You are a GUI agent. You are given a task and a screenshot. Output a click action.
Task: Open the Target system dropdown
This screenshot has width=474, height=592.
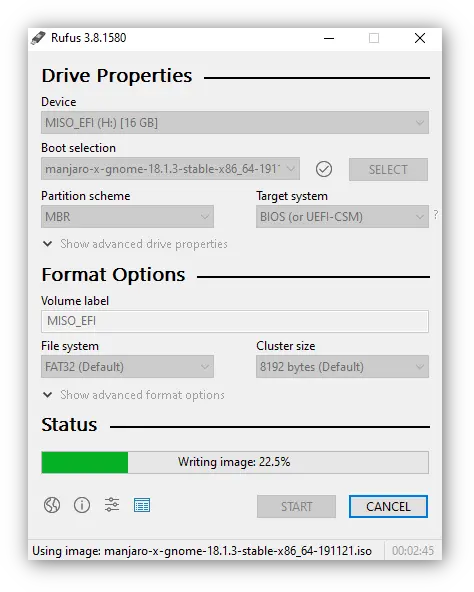[x=342, y=217]
